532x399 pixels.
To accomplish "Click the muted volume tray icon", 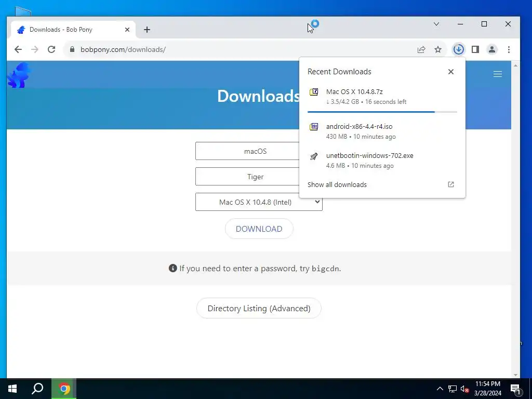I will click(464, 389).
